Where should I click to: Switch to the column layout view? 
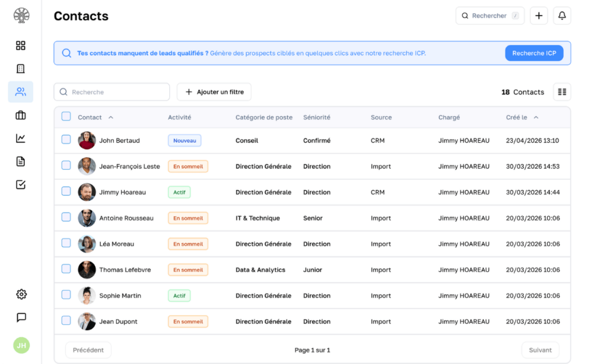coord(561,91)
